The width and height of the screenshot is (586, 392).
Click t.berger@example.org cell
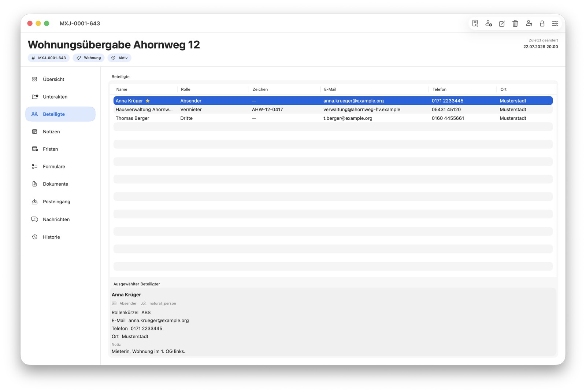[x=348, y=118]
